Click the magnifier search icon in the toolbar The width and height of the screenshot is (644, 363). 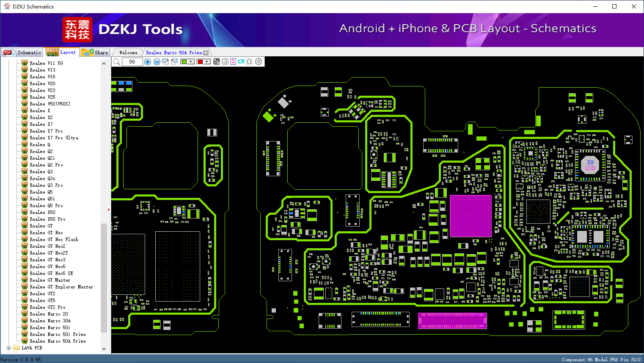coord(117,62)
